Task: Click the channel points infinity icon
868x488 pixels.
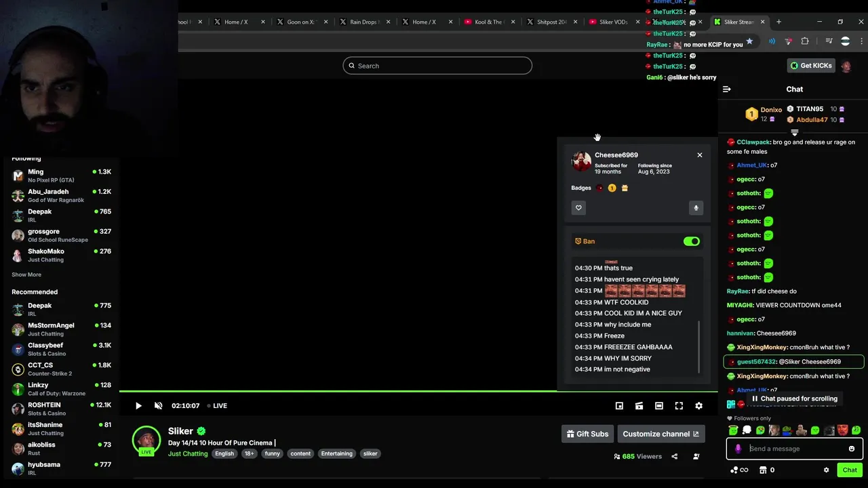Action: pyautogui.click(x=744, y=470)
